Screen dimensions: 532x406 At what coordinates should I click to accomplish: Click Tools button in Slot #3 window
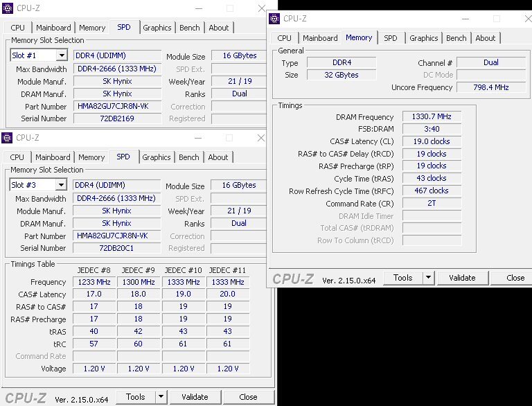point(136,397)
